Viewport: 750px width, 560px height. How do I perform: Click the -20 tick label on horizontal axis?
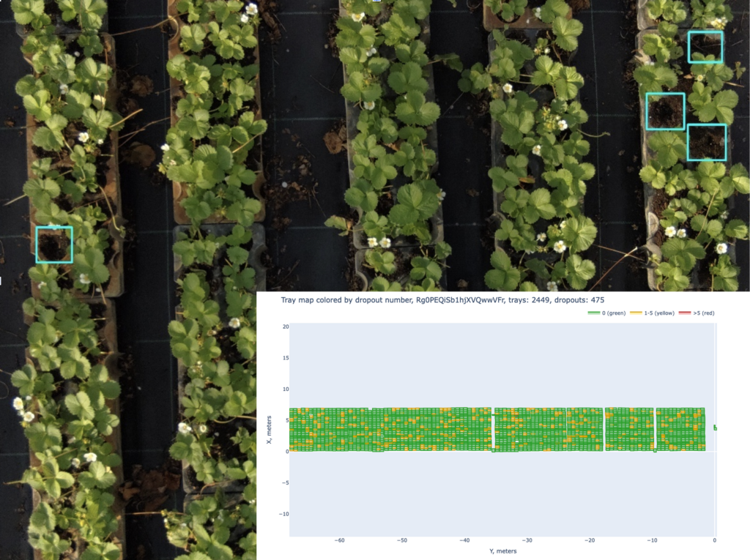590,541
